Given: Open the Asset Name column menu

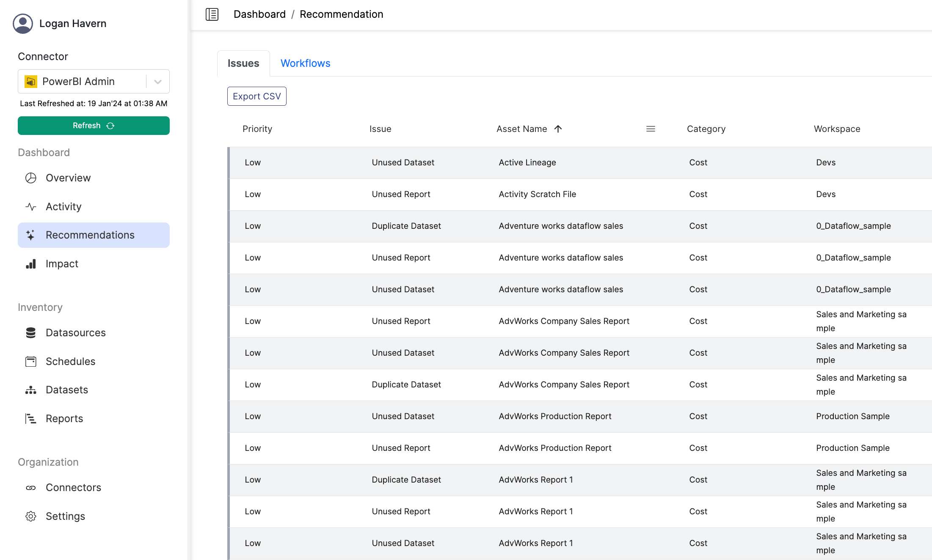Looking at the screenshot, I should (651, 129).
